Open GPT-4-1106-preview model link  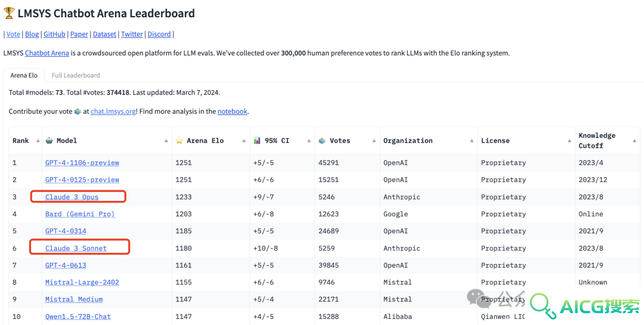(x=82, y=163)
